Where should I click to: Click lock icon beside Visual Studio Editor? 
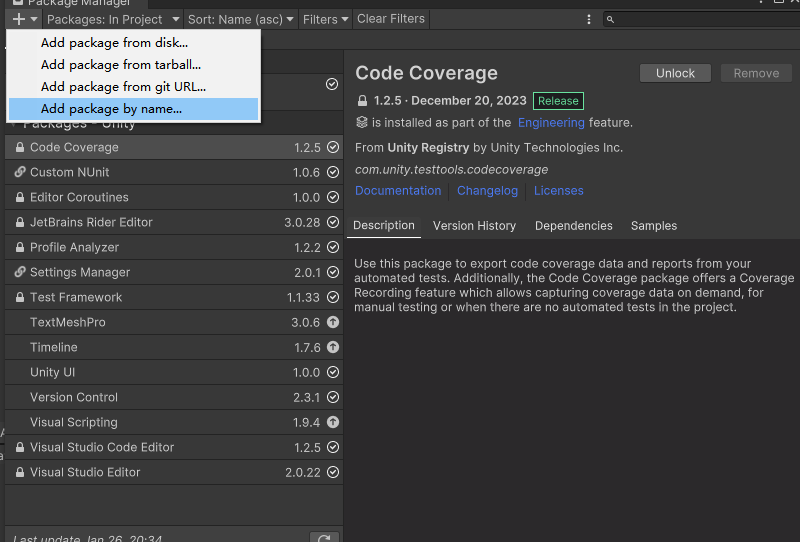click(20, 472)
